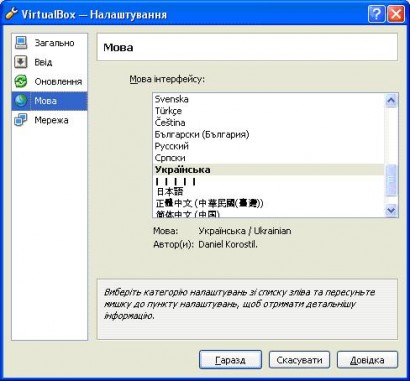
Task: Click the Ввід input icon
Action: coord(21,62)
